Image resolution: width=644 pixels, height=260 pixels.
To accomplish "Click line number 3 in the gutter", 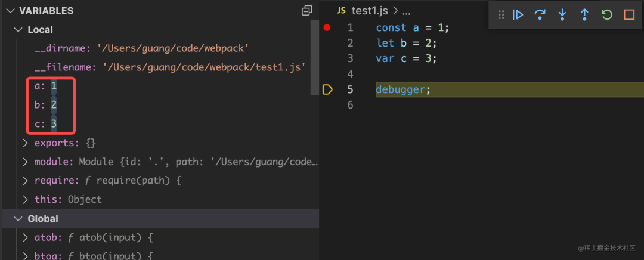I will click(x=350, y=58).
